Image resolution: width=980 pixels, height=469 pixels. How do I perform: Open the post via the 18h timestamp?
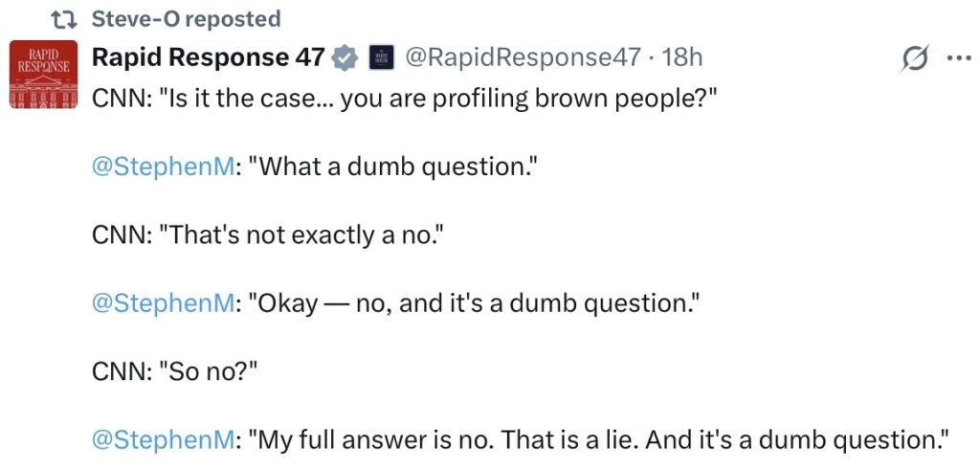click(682, 57)
